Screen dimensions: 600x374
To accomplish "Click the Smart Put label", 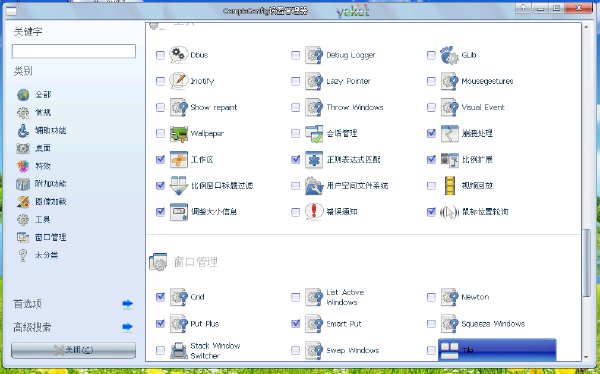I will coord(344,324).
